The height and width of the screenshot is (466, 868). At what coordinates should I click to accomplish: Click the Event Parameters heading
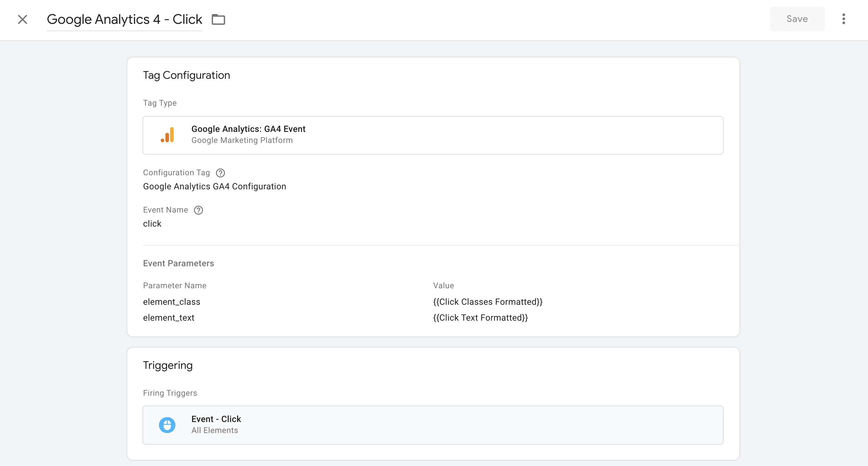tap(179, 263)
